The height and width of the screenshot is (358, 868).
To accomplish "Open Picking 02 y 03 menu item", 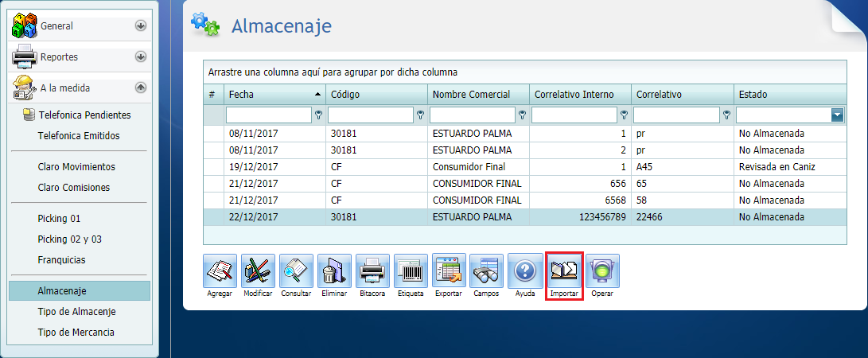I will coord(70,239).
